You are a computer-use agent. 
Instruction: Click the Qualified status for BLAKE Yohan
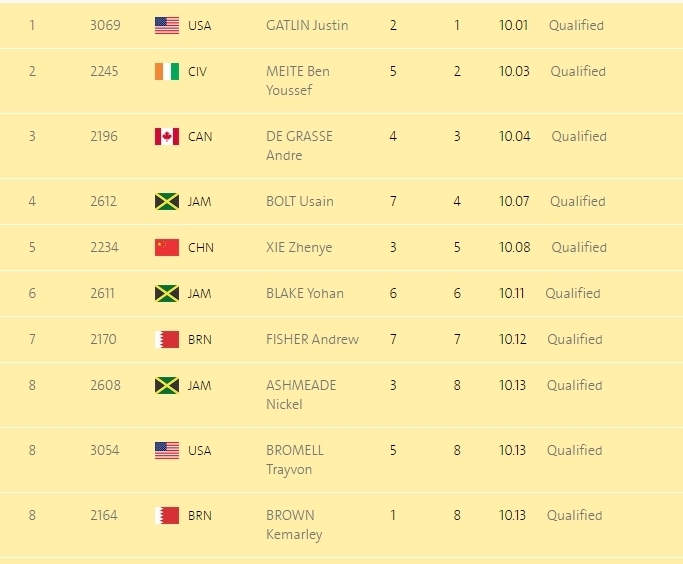coord(573,293)
